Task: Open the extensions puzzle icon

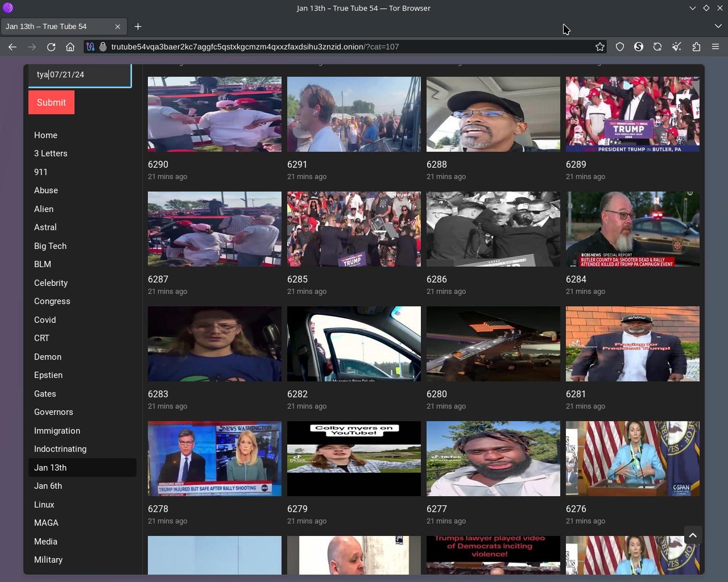Action: [696, 47]
